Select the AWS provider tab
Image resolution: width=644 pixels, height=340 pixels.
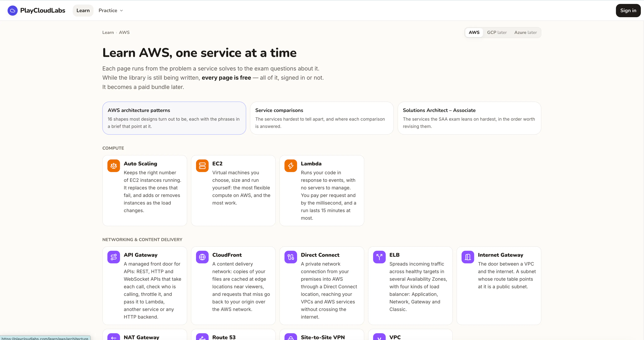click(474, 32)
